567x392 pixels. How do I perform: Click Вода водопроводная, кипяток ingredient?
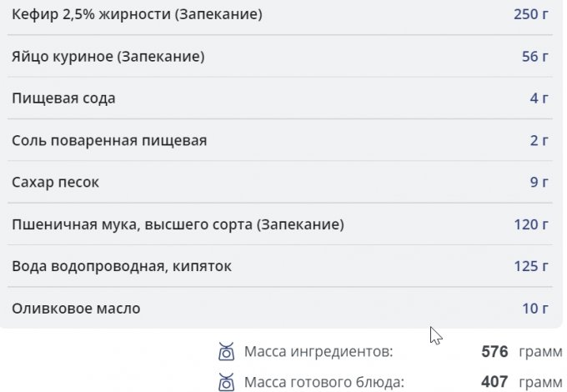[x=122, y=266]
